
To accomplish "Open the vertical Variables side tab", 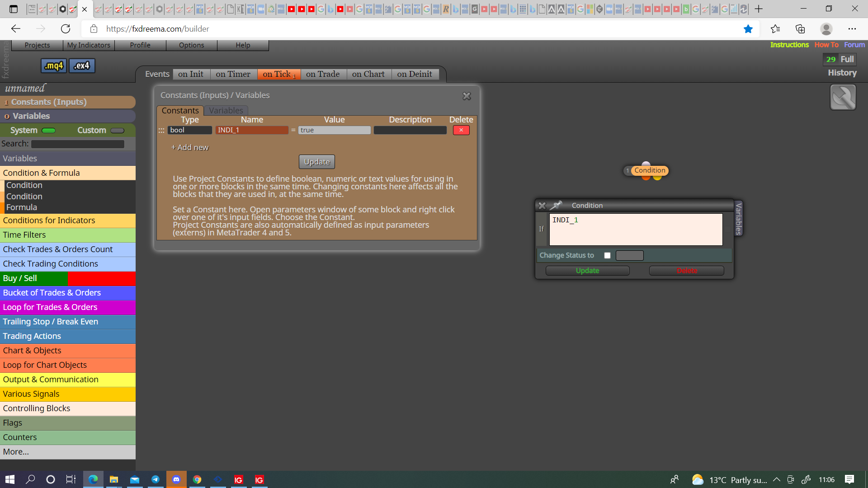I will pos(738,219).
